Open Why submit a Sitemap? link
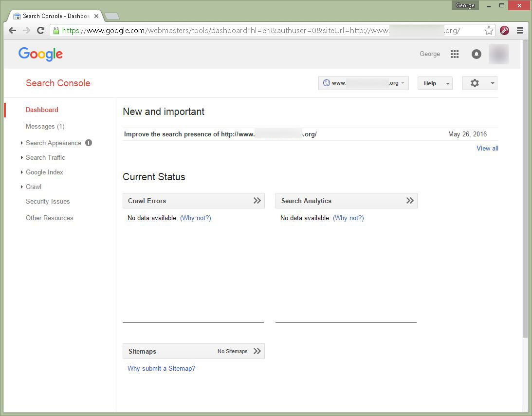 click(162, 368)
